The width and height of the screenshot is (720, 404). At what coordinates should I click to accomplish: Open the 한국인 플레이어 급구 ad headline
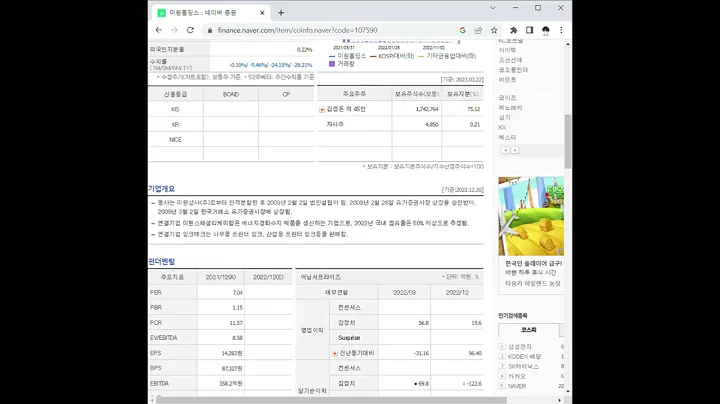coord(533,264)
